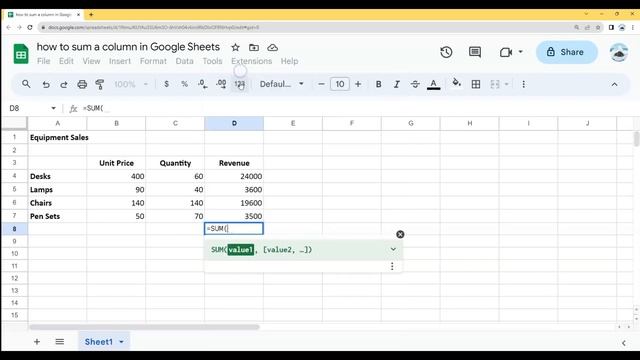Star this spreadsheet document
This screenshot has width=640, height=360.
pyautogui.click(x=236, y=47)
